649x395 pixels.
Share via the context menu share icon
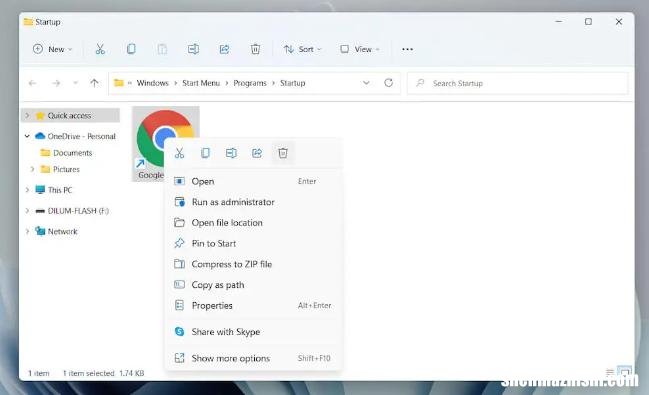257,153
